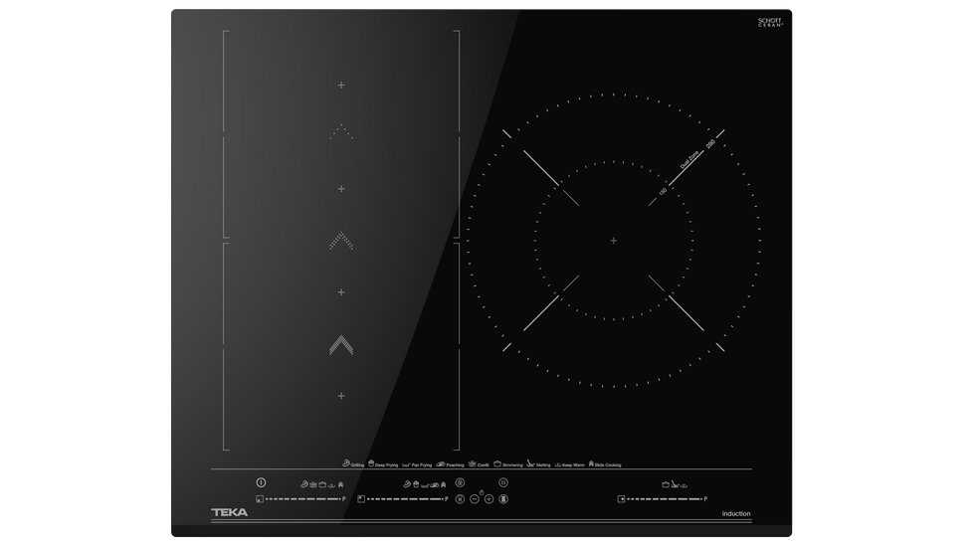Click the 'Simmering' legend label
Image resolution: width=980 pixels, height=551 pixels.
click(x=512, y=465)
